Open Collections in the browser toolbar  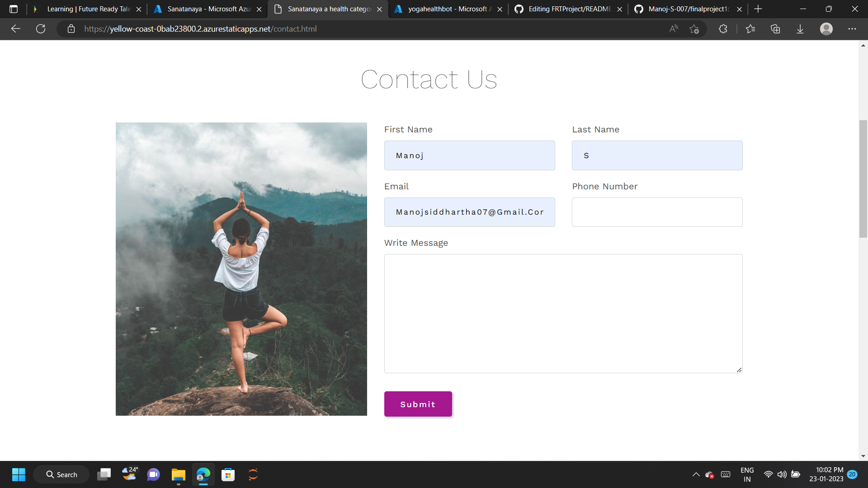pyautogui.click(x=775, y=29)
